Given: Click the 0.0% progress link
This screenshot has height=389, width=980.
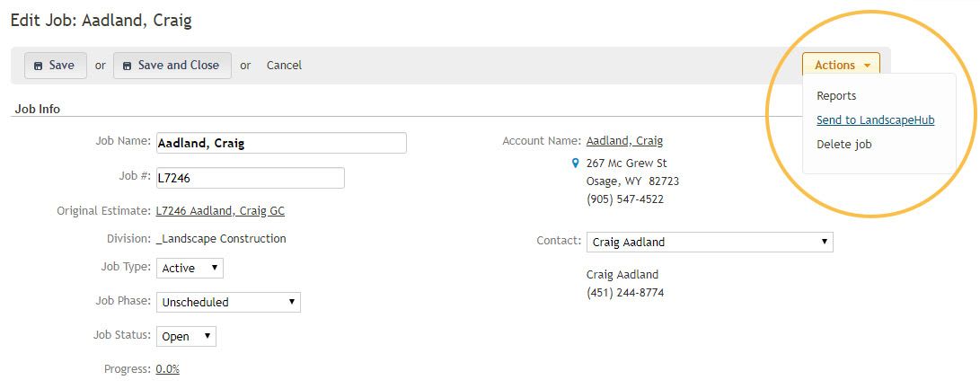Looking at the screenshot, I should coord(167,369).
